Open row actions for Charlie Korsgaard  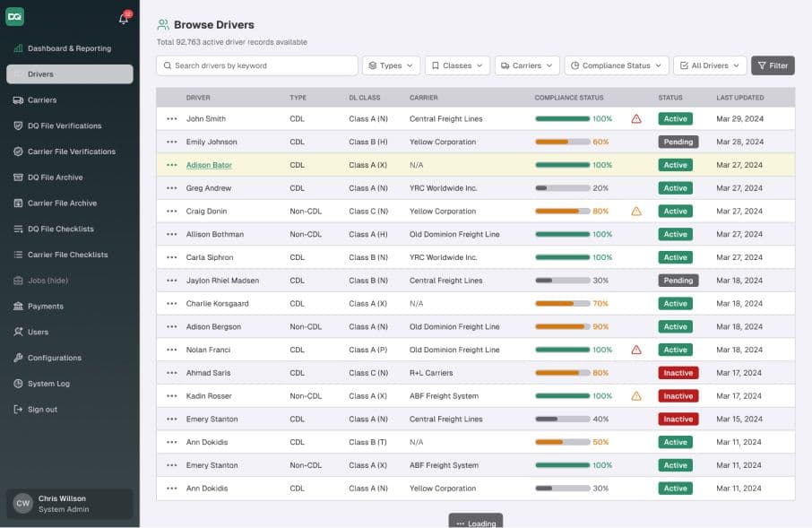click(172, 304)
